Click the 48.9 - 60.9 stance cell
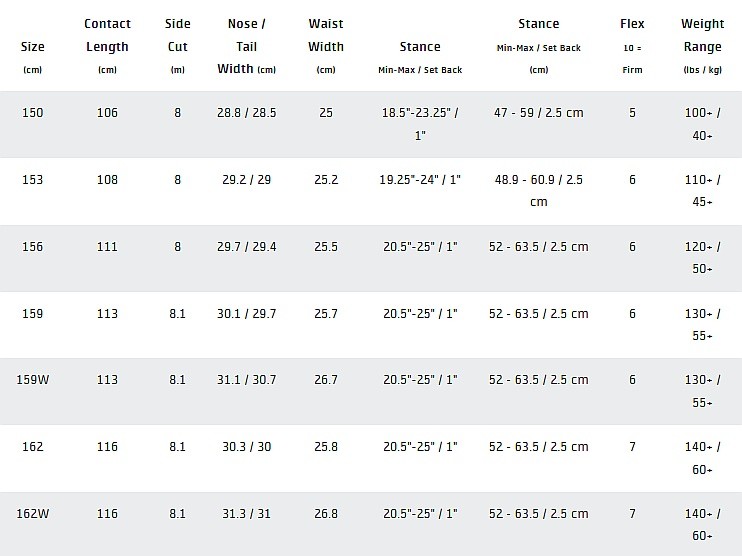This screenshot has height=556, width=742. pos(538,190)
